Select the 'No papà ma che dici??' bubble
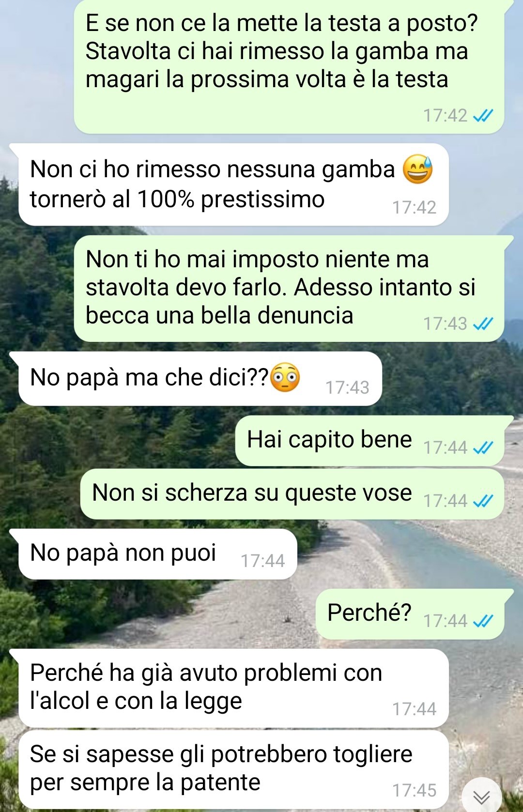The image size is (523, 812). [x=200, y=379]
